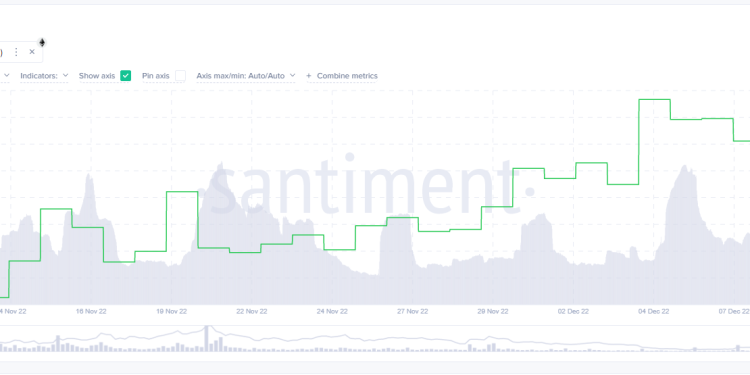Image resolution: width=750 pixels, height=375 pixels.
Task: Click the Pin axis label
Action: click(x=156, y=76)
